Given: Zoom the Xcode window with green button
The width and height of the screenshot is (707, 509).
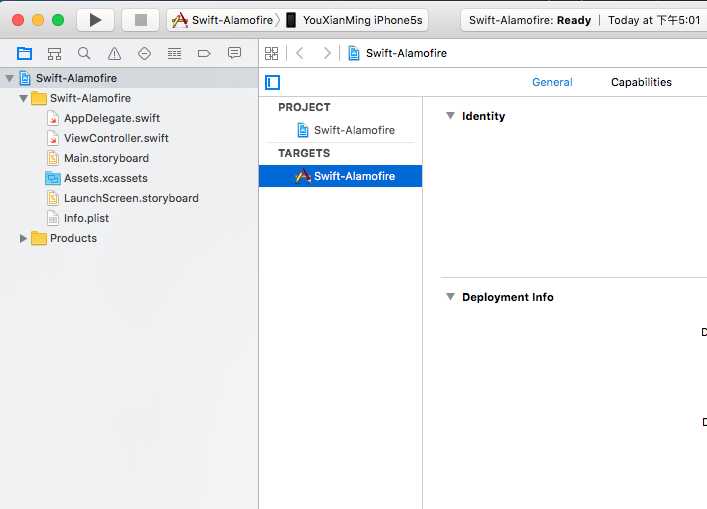Looking at the screenshot, I should 58,20.
